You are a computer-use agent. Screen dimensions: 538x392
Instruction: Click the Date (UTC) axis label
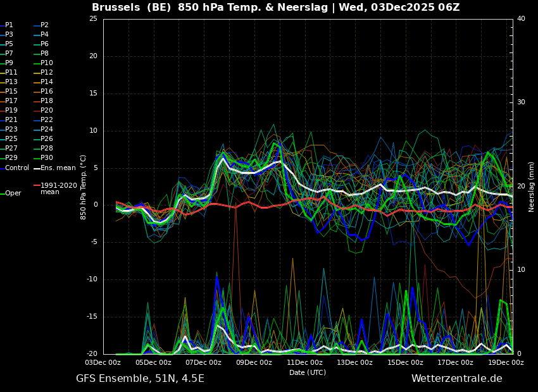click(308, 372)
